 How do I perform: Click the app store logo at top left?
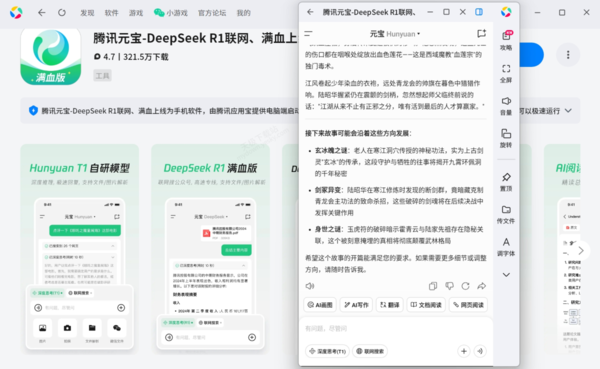(x=16, y=13)
